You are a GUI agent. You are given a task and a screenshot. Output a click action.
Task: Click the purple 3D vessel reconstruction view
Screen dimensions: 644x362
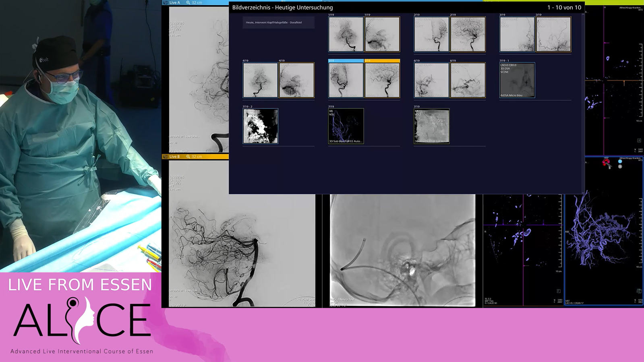(604, 232)
